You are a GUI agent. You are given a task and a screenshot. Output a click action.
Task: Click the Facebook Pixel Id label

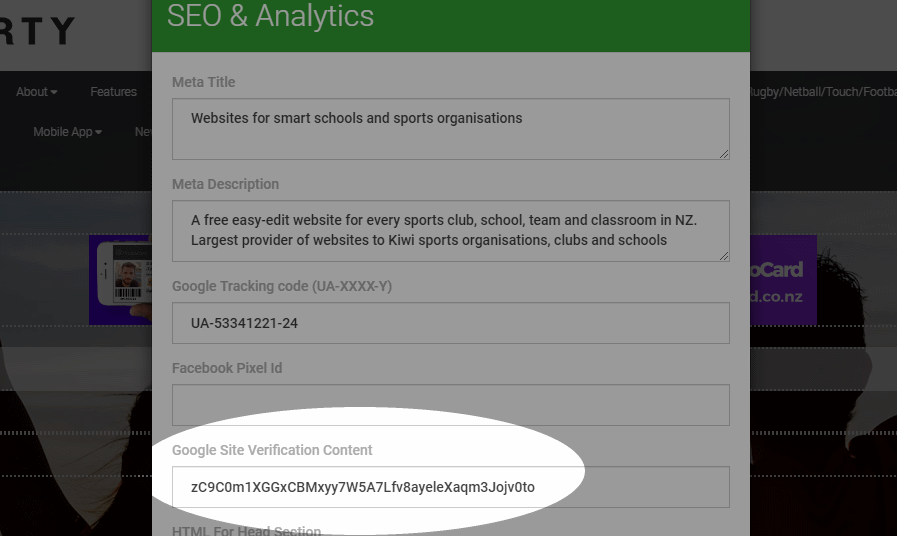click(227, 368)
